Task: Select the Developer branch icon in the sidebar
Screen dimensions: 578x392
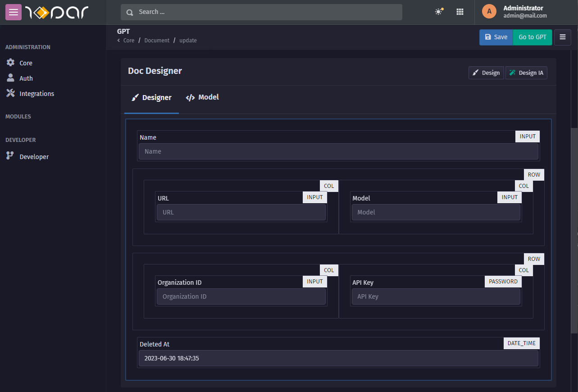Action: click(x=10, y=156)
